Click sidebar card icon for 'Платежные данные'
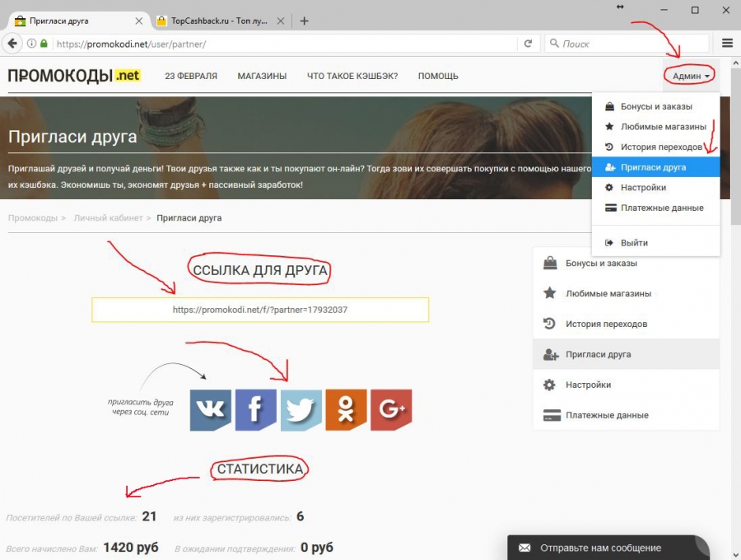 (552, 415)
